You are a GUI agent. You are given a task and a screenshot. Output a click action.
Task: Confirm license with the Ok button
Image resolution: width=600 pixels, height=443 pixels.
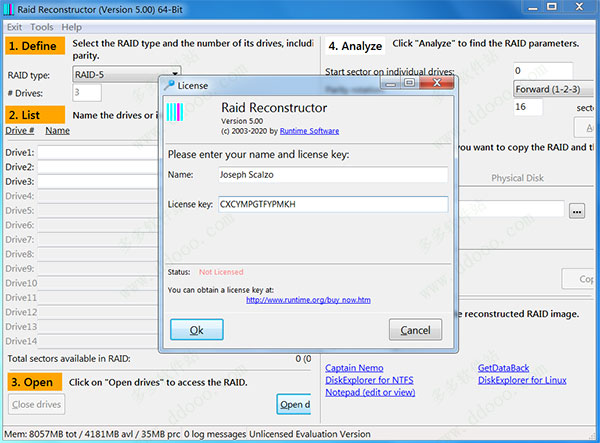(197, 329)
